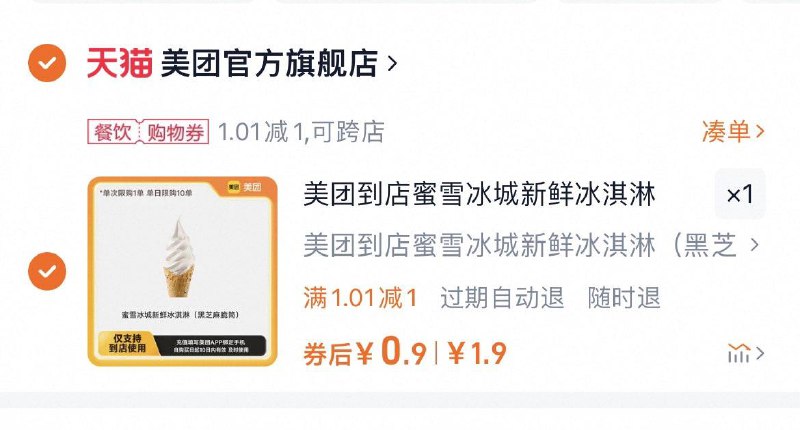Screen dimensions: 800x430
Task: Open the 美团官方旗舰店 store page
Action: click(x=269, y=63)
